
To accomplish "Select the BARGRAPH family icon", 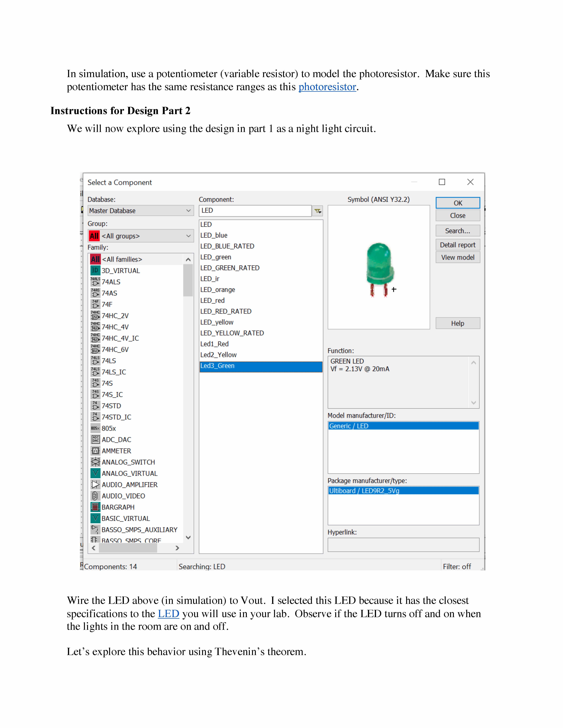I will click(95, 507).
